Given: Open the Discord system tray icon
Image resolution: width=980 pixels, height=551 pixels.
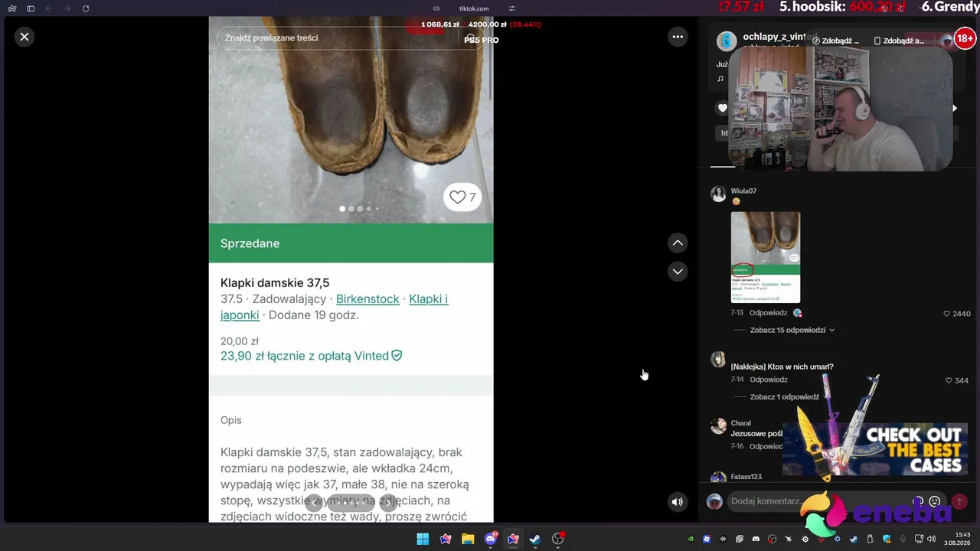Looking at the screenshot, I should (756, 540).
